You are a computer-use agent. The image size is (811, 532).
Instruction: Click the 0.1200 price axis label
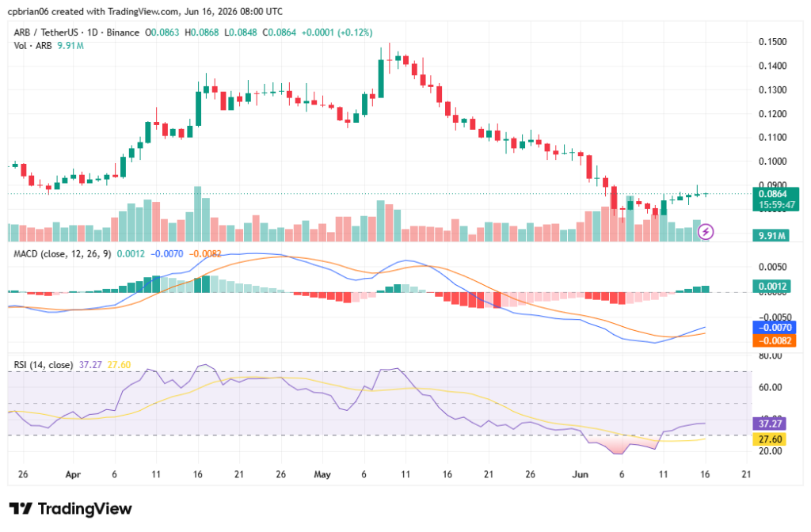[773, 114]
